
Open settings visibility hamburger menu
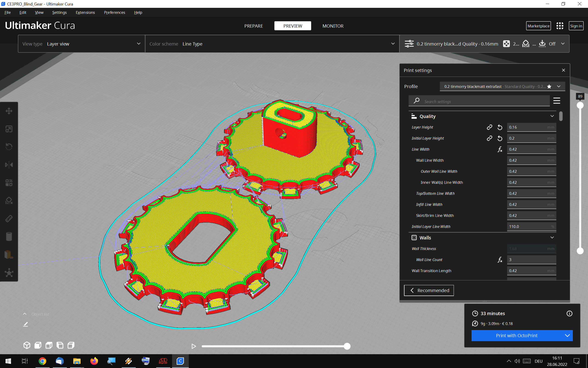coord(557,101)
